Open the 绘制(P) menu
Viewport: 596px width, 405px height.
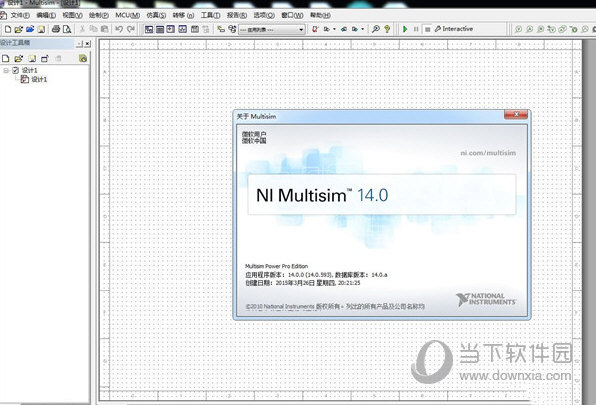point(98,15)
